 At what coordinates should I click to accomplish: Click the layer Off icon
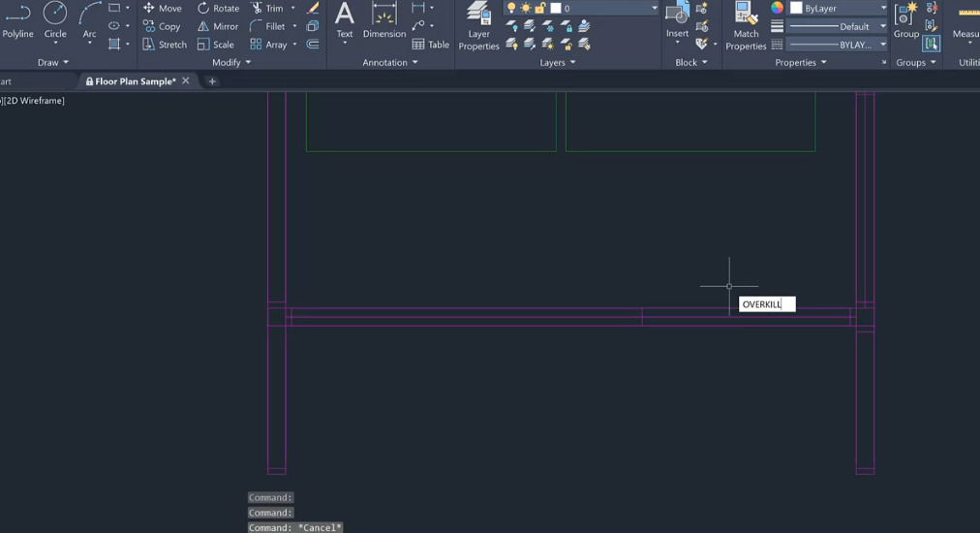pos(511,26)
